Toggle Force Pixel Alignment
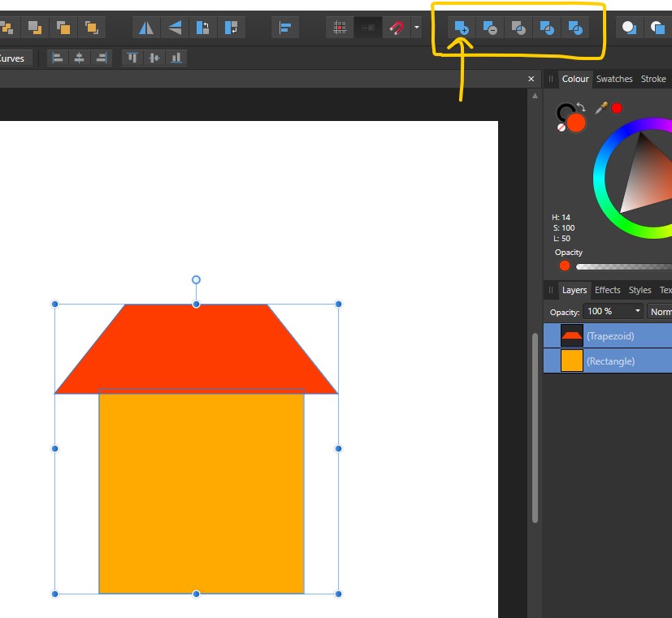The width and height of the screenshot is (672, 618). point(340,28)
